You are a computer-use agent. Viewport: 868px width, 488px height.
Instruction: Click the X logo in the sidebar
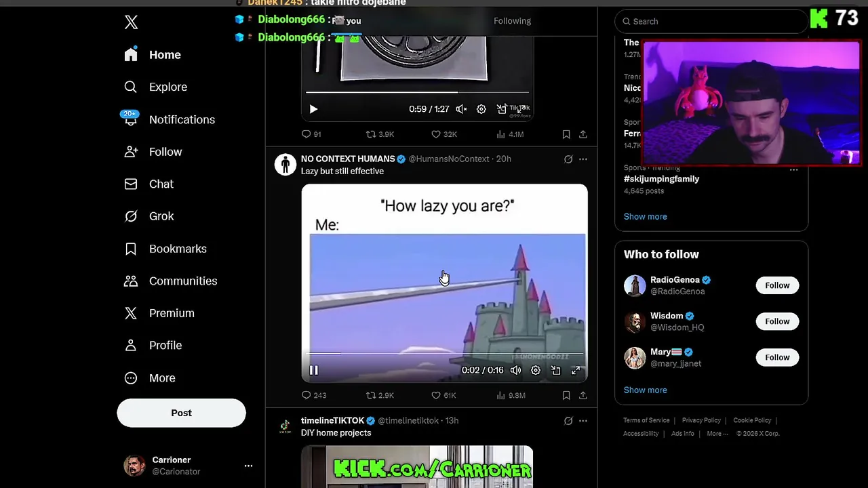pyautogui.click(x=132, y=22)
